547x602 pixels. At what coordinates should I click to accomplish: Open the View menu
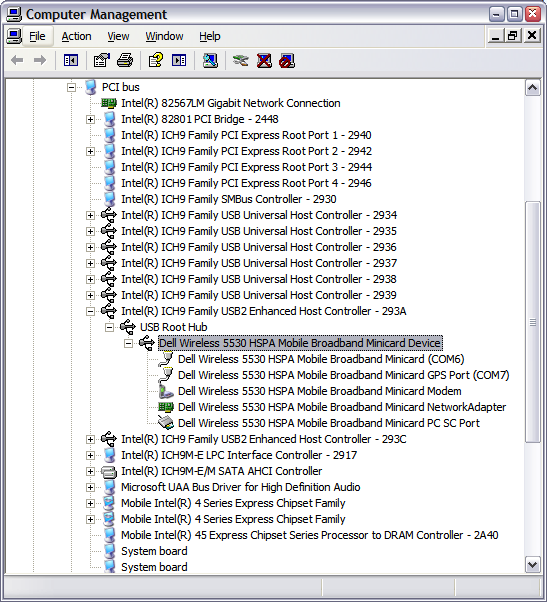point(118,36)
